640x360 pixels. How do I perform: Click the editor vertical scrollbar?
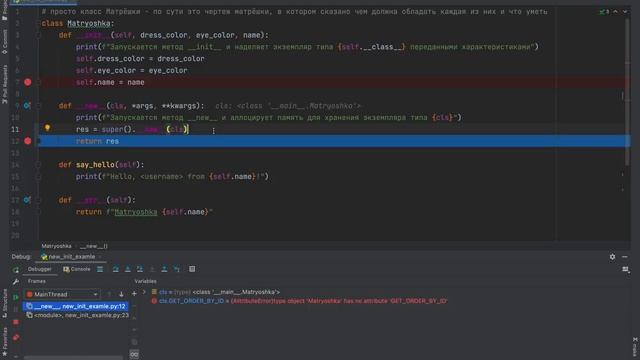click(627, 92)
